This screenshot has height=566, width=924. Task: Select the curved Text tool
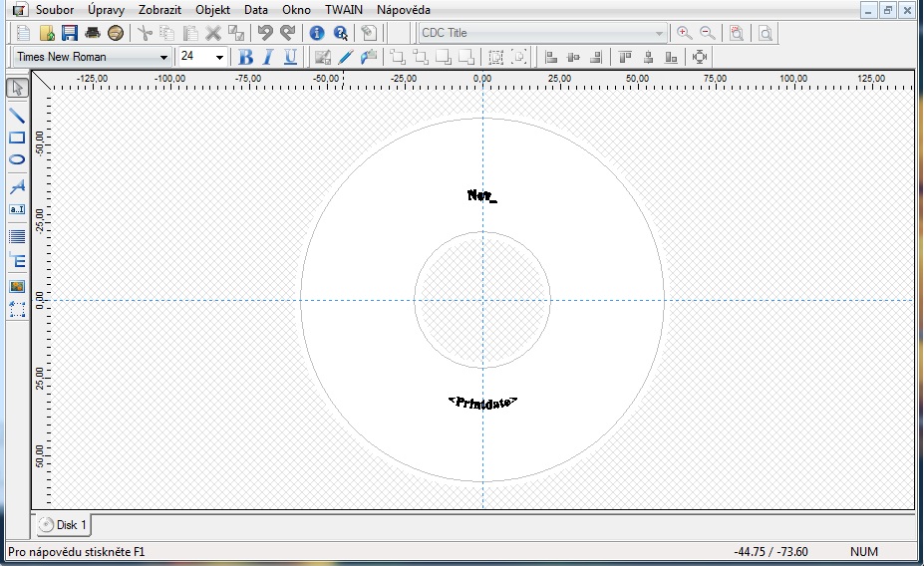17,186
